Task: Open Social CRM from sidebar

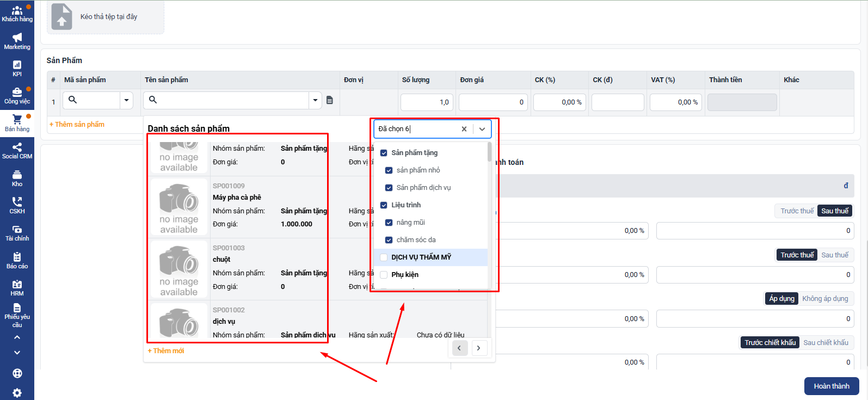Action: 17,151
